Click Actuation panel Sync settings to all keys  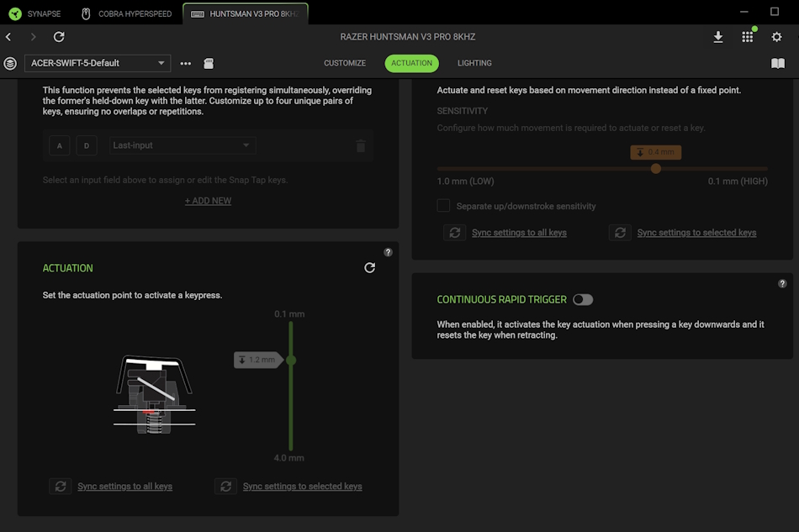(x=124, y=486)
